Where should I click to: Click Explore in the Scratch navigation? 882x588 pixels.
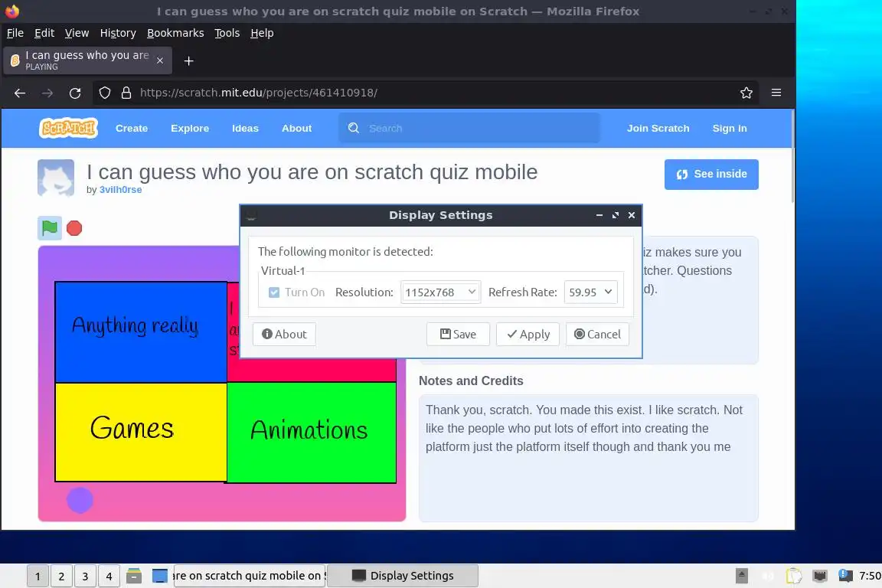[x=190, y=129]
